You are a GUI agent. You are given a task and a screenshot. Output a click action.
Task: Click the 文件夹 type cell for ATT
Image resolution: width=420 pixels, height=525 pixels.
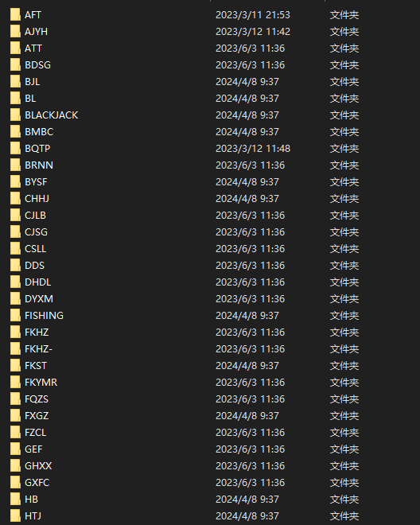coord(344,49)
